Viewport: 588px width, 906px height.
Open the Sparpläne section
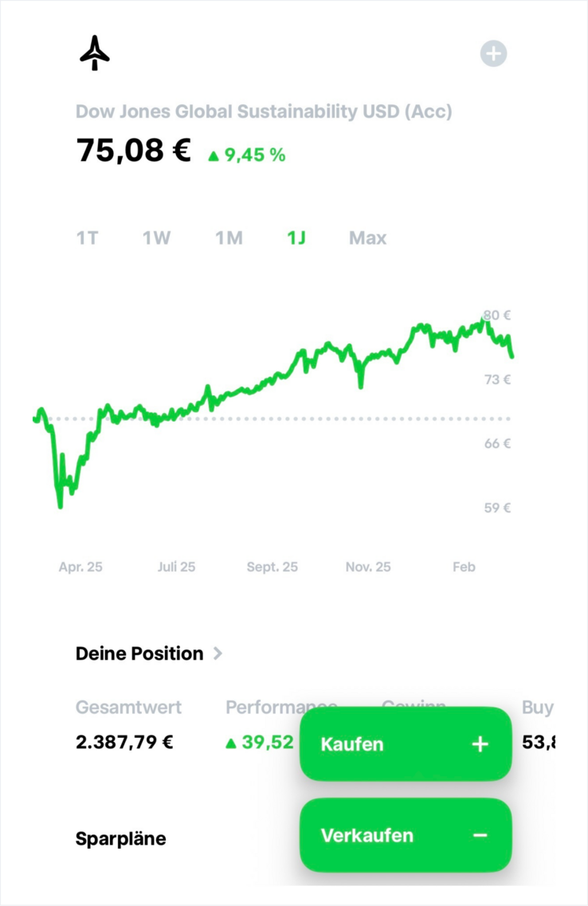pos(121,838)
